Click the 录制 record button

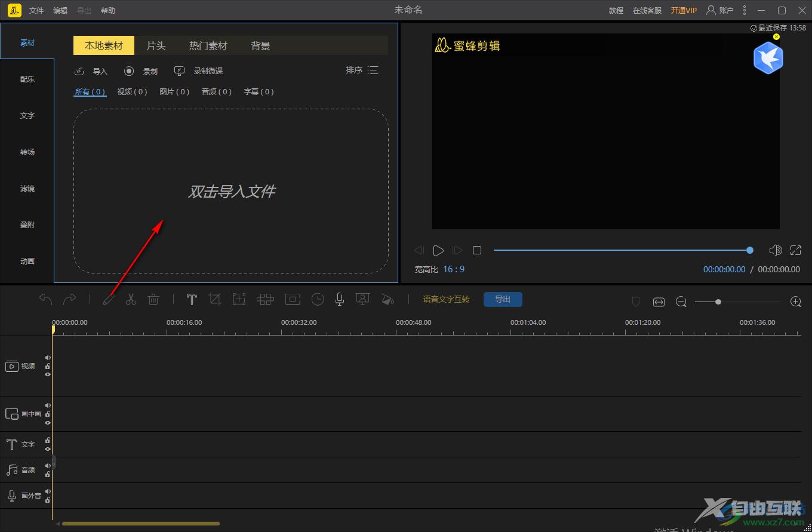[141, 71]
